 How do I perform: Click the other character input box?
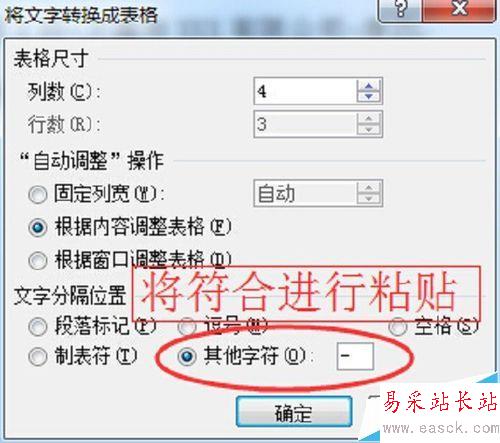coord(355,356)
